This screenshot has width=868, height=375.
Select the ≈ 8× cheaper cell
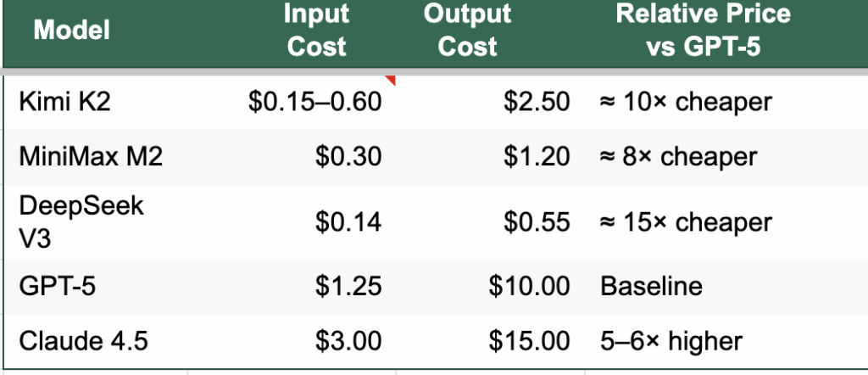pos(679,157)
